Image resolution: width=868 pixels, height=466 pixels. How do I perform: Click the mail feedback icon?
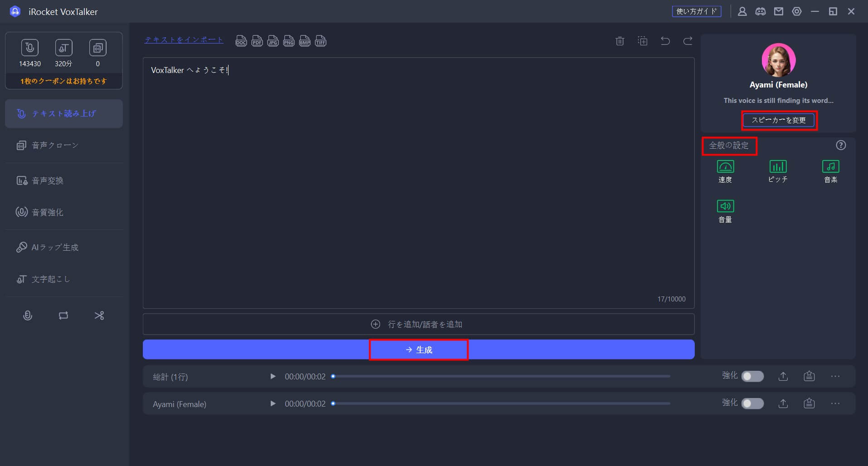coord(779,12)
